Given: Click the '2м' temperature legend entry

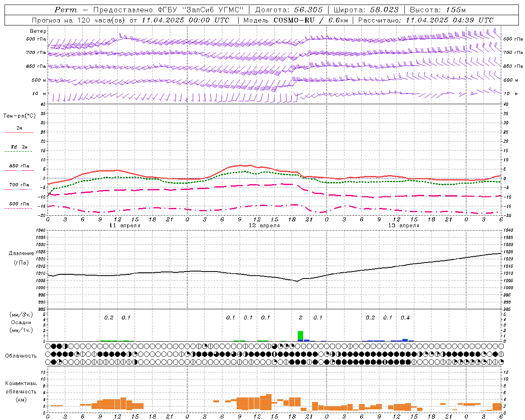Looking at the screenshot, I should click(x=19, y=128).
